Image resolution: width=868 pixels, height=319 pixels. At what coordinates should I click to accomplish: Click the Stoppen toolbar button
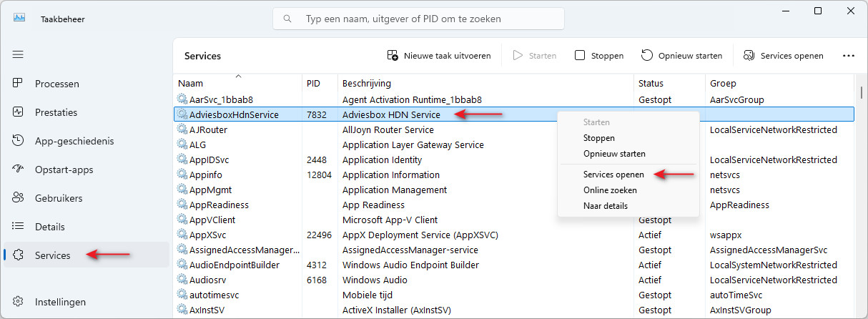click(599, 55)
